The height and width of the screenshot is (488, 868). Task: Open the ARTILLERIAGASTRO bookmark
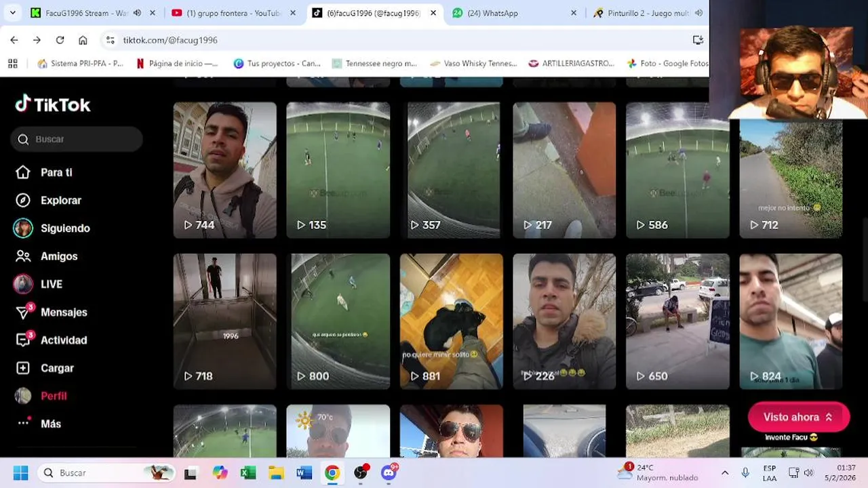(x=572, y=63)
